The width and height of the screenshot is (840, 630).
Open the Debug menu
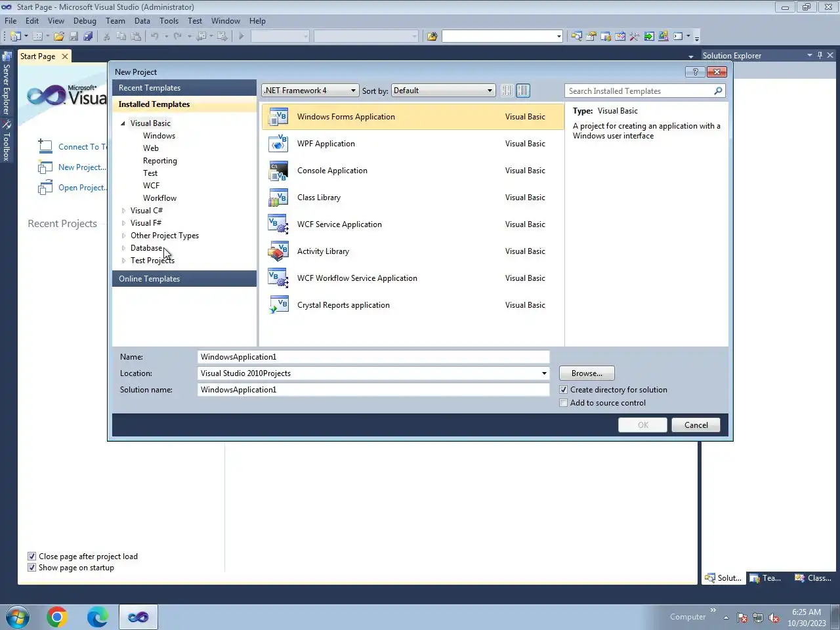[x=85, y=21]
